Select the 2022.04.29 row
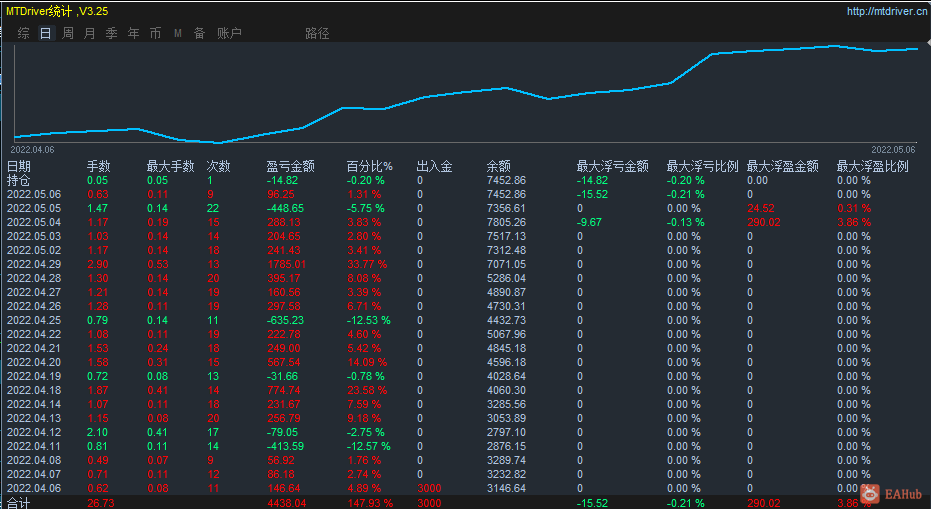 466,264
